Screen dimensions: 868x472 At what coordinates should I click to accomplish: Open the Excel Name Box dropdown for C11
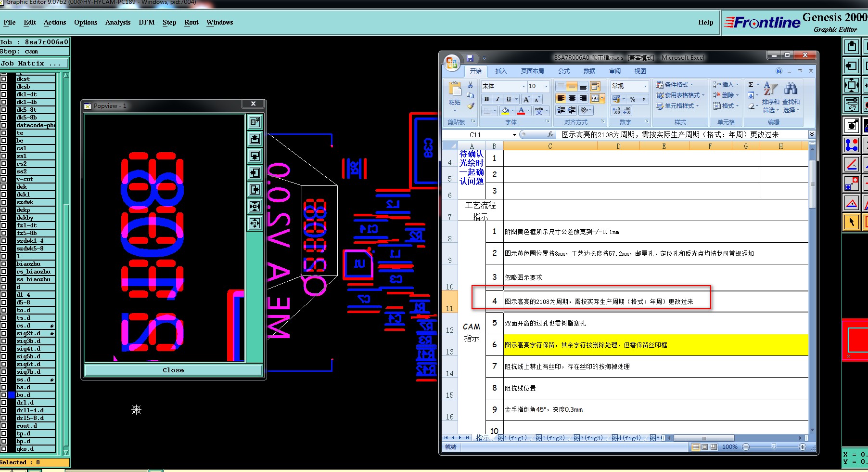514,135
